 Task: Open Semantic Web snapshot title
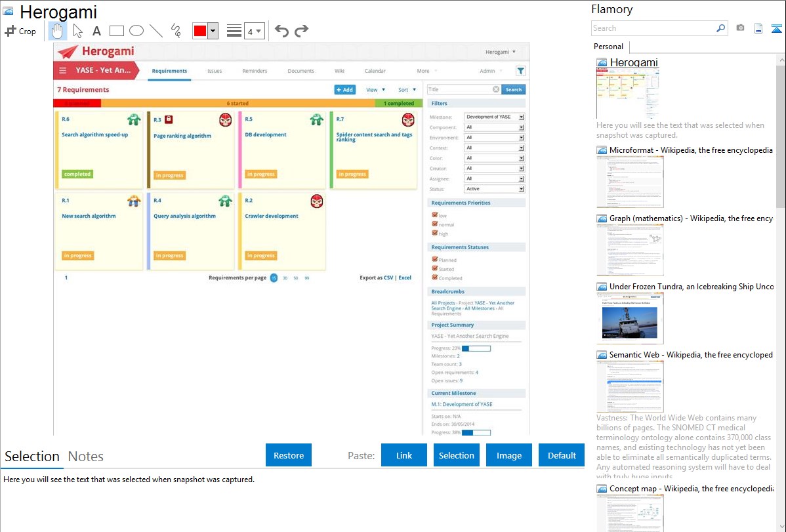691,354
